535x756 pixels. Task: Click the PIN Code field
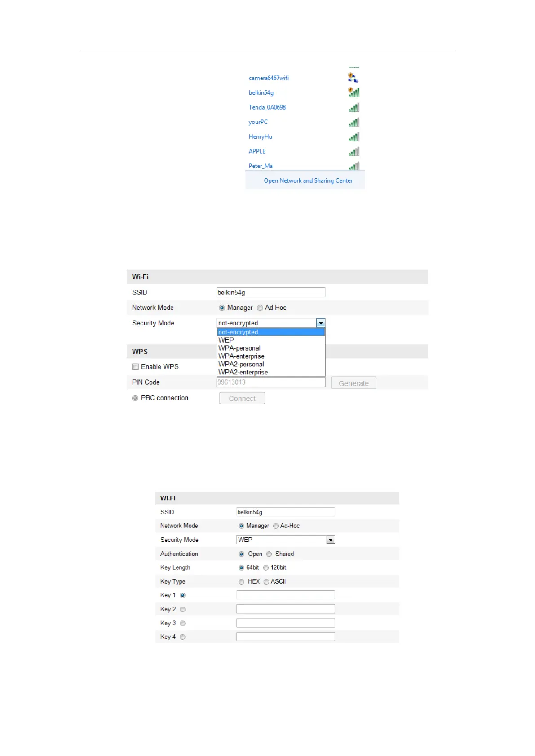[271, 382]
